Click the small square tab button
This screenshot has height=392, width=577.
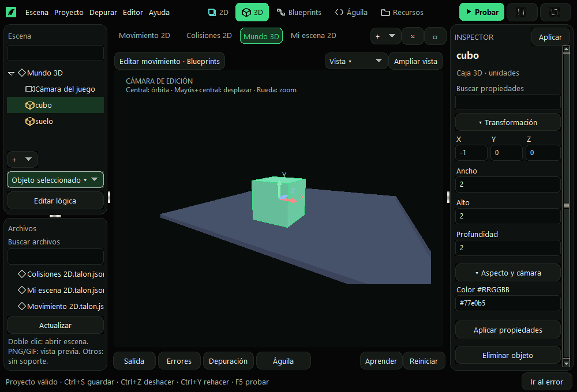click(435, 36)
